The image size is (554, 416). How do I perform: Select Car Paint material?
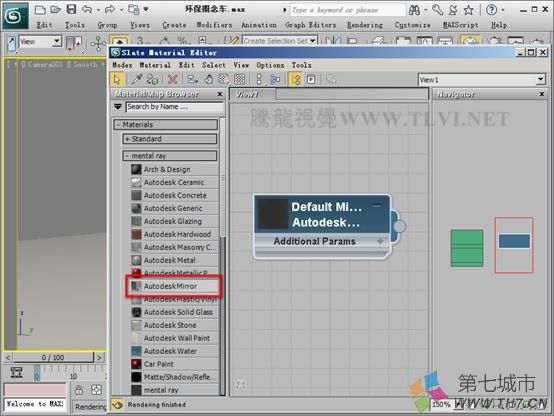174,364
